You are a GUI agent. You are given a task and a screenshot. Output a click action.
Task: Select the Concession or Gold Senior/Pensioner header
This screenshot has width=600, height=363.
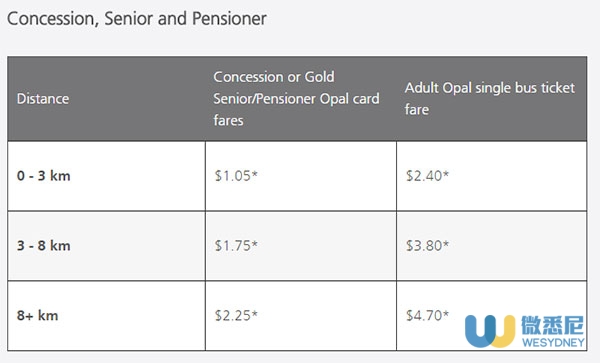click(296, 99)
